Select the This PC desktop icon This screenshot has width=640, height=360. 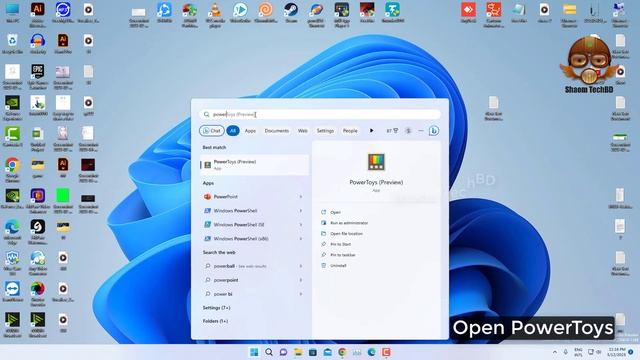click(12, 13)
